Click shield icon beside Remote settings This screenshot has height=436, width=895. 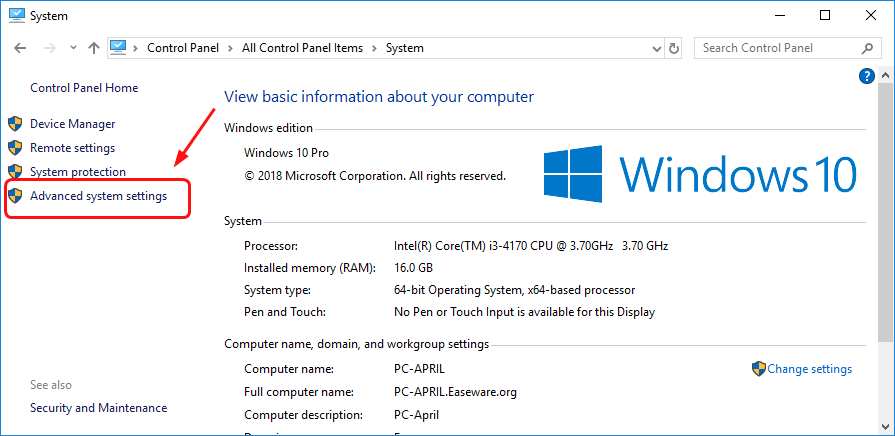point(15,148)
